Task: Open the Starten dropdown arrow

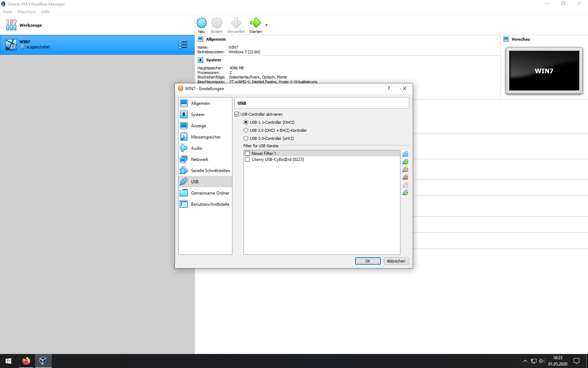Action: (x=266, y=25)
